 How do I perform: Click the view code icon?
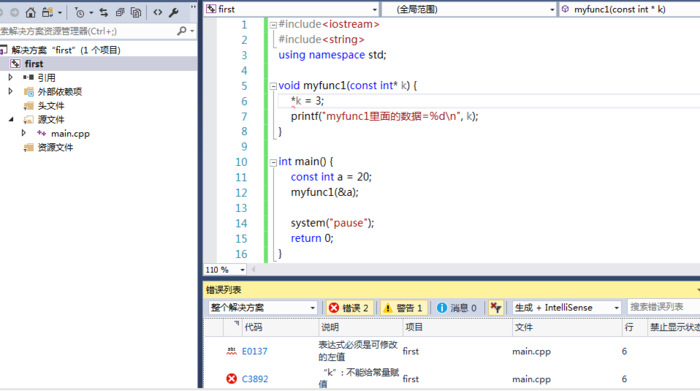pyautogui.click(x=158, y=12)
